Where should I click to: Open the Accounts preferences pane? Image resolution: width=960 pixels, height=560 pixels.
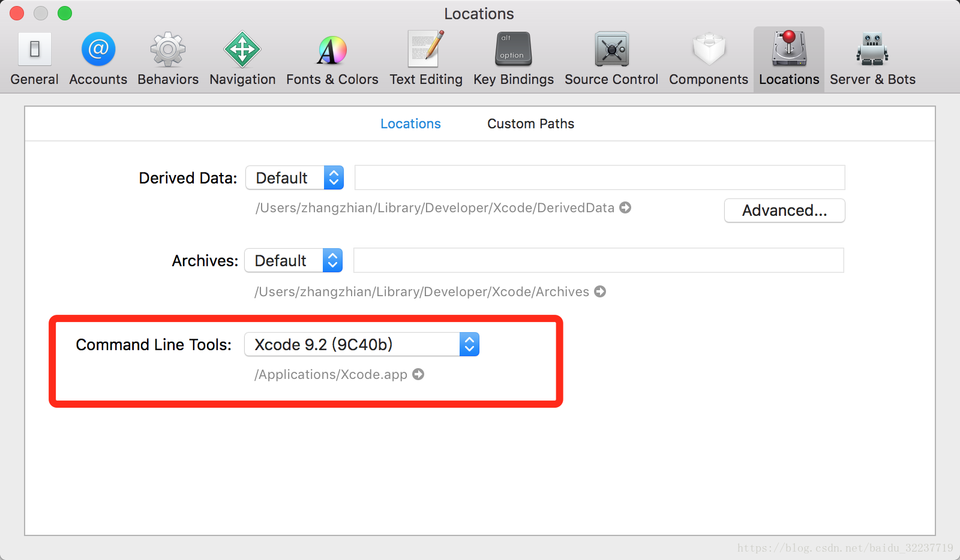pyautogui.click(x=98, y=59)
